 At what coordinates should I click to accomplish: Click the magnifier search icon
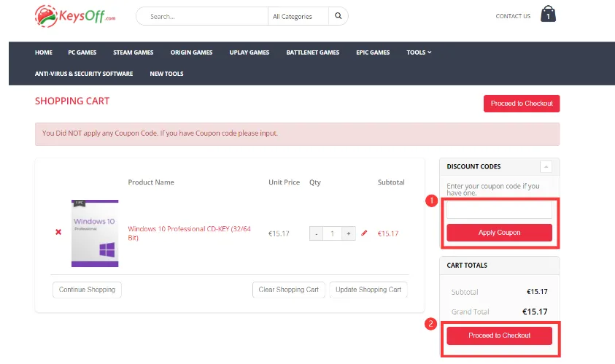(338, 16)
